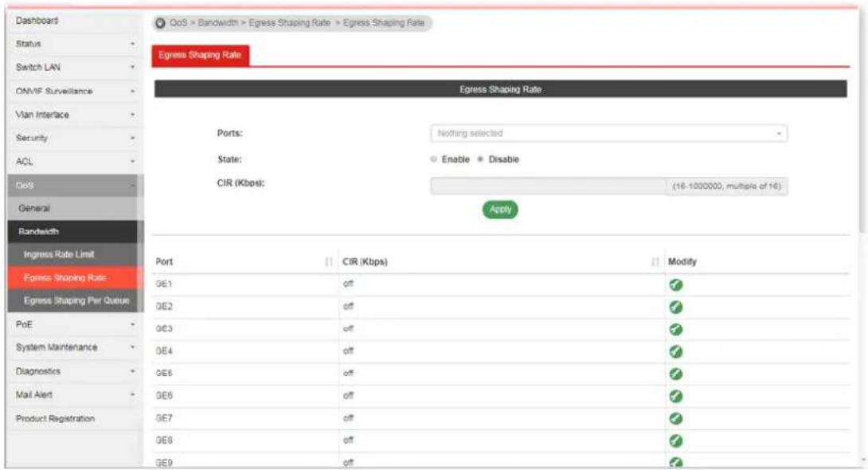This screenshot has height=470, width=868.
Task: Open the Ports 'Nothing selected' dropdown
Action: tap(608, 133)
